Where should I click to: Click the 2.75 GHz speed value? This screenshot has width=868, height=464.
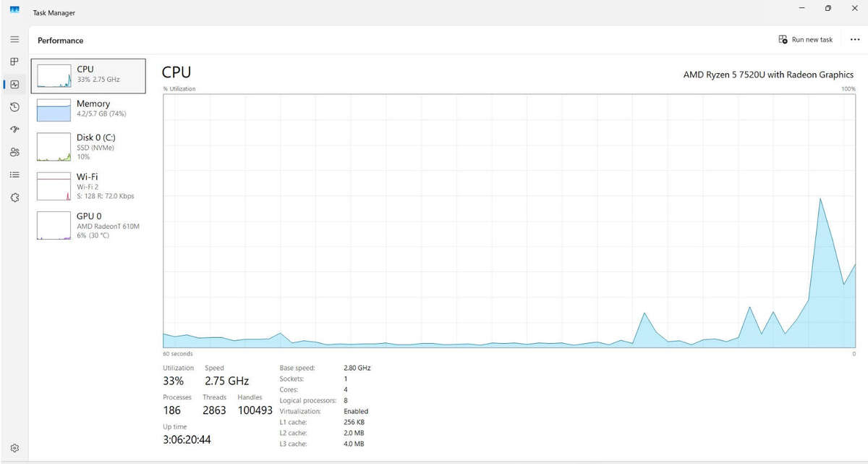click(x=227, y=381)
